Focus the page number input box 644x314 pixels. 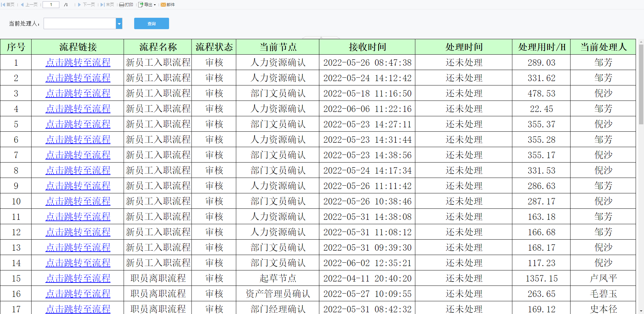pyautogui.click(x=51, y=5)
